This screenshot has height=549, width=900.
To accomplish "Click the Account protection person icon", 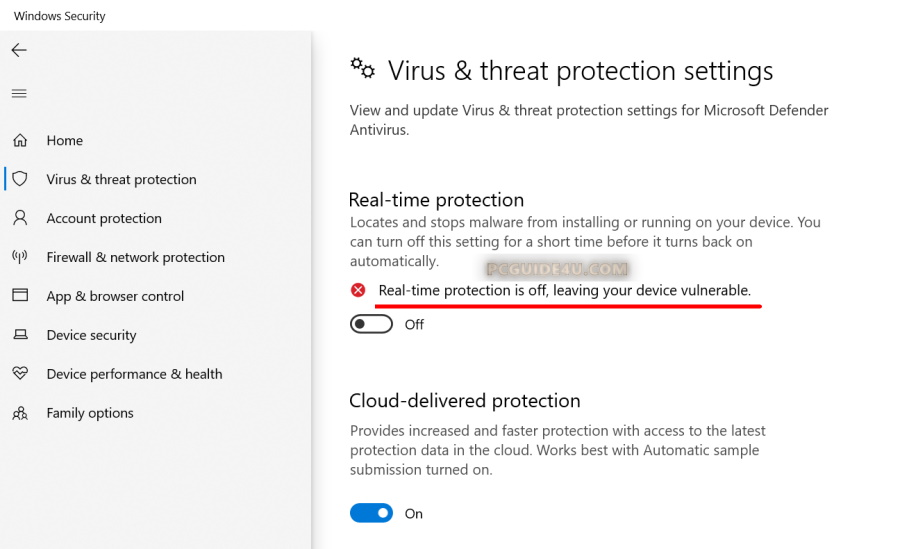I will tap(20, 218).
